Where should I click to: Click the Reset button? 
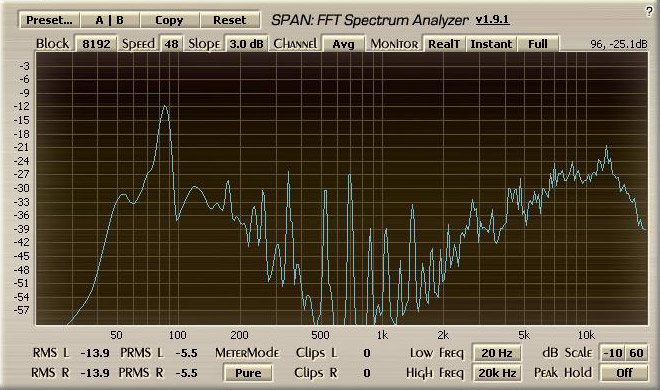pos(229,20)
